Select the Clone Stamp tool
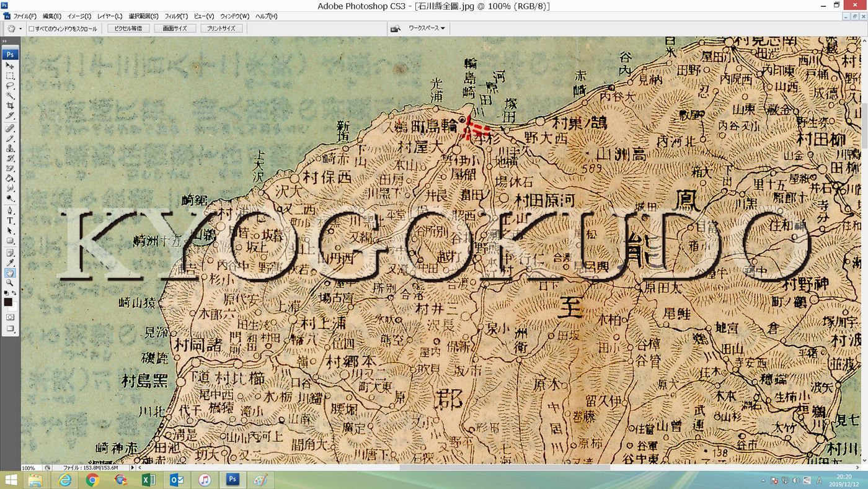 coord(10,148)
